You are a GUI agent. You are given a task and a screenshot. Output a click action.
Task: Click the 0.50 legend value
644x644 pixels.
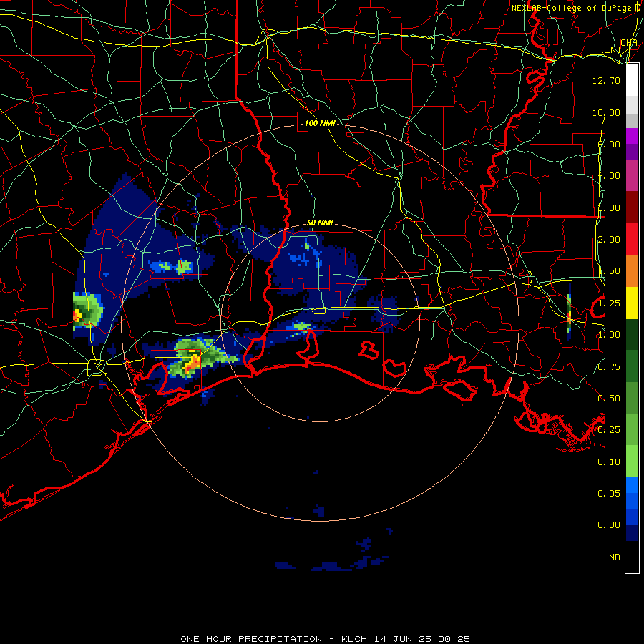click(x=609, y=399)
